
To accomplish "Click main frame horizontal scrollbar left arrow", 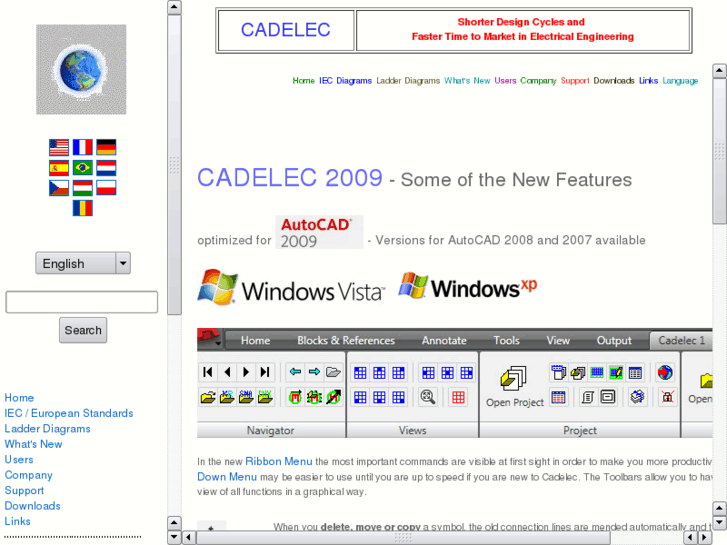I will coord(188,538).
